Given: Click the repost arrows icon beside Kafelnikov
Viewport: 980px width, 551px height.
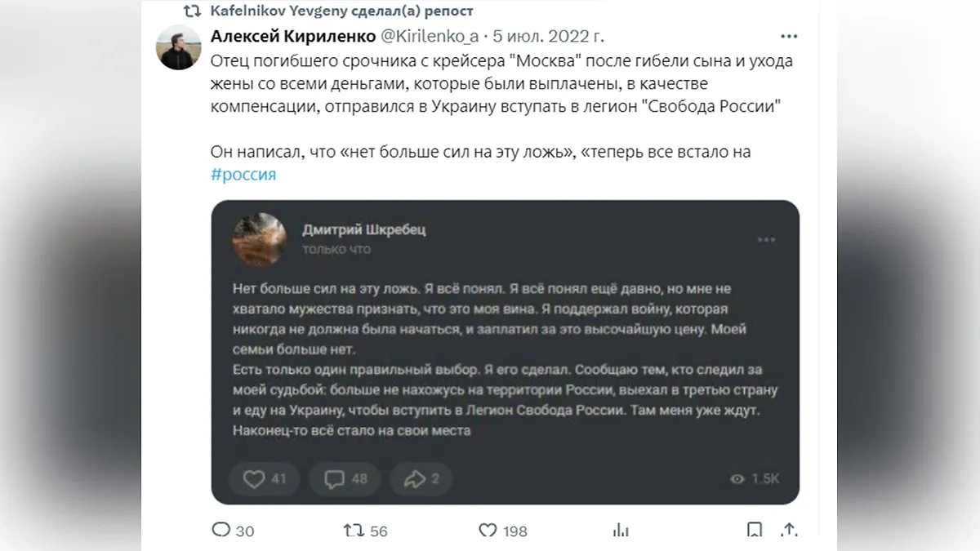Looking at the screenshot, I should pyautogui.click(x=191, y=11).
